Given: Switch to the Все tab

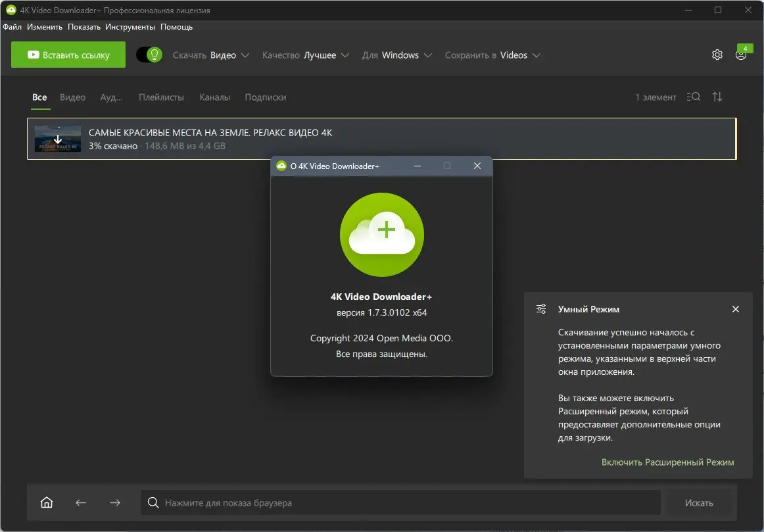Looking at the screenshot, I should click(x=39, y=97).
